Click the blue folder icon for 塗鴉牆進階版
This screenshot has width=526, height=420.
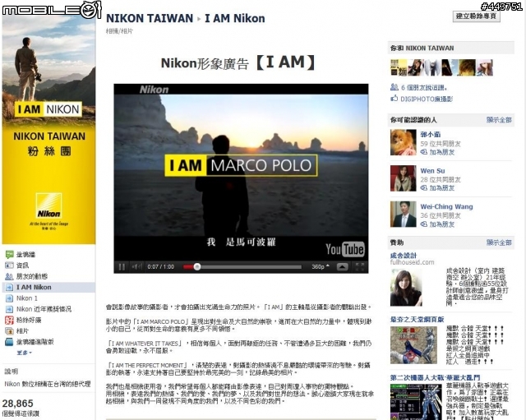pos(9,342)
